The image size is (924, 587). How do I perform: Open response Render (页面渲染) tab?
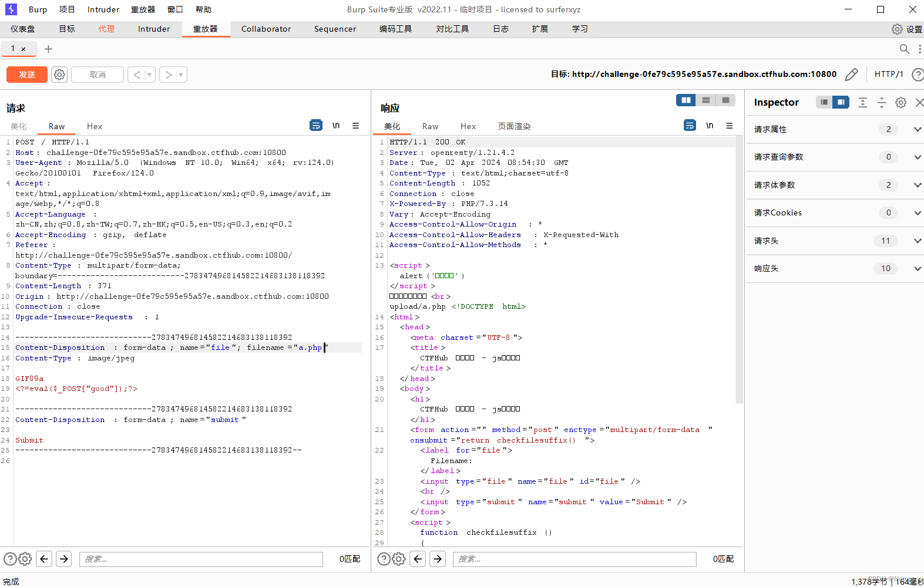coord(514,126)
